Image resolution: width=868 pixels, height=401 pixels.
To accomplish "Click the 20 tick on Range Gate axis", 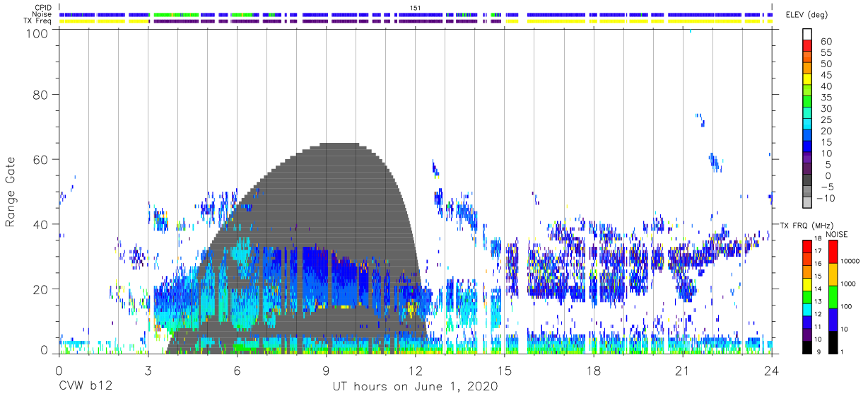I will click(x=41, y=289).
